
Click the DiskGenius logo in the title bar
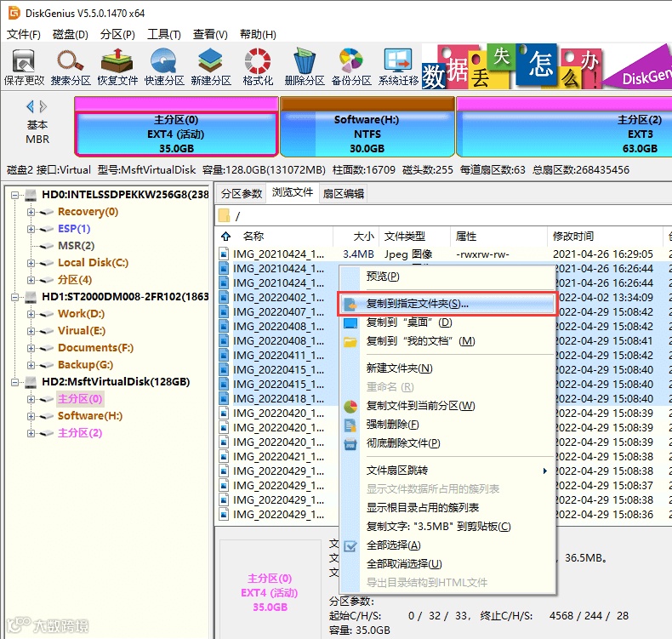pos(14,13)
